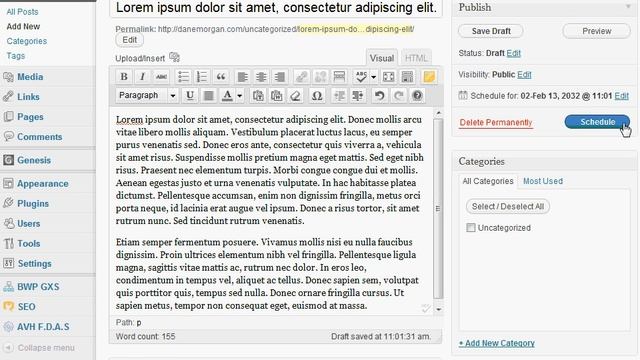Screen dimensions: 640x360
Task: Open the Paragraph format dropdown
Action: coord(147,96)
